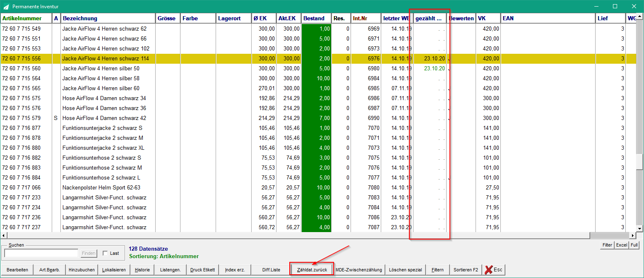
Task: Select row Hose AirFlow 4 Damen schwarz 34
Action: (318, 98)
